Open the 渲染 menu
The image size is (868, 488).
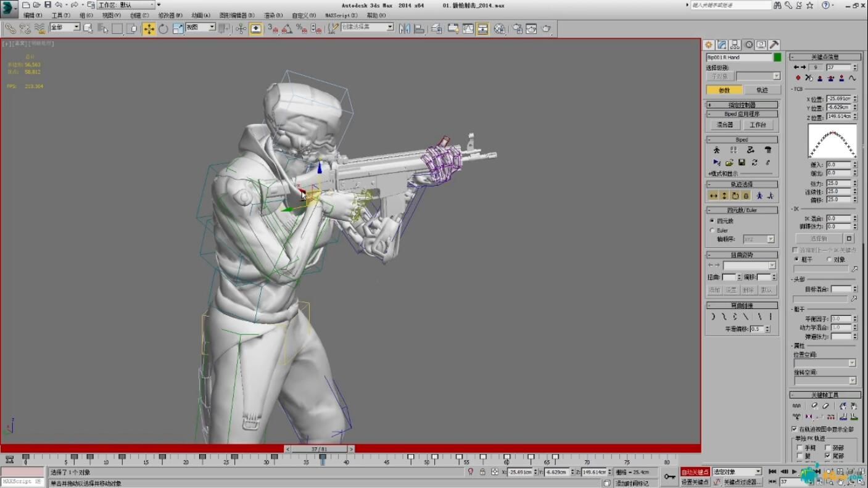pyautogui.click(x=273, y=15)
